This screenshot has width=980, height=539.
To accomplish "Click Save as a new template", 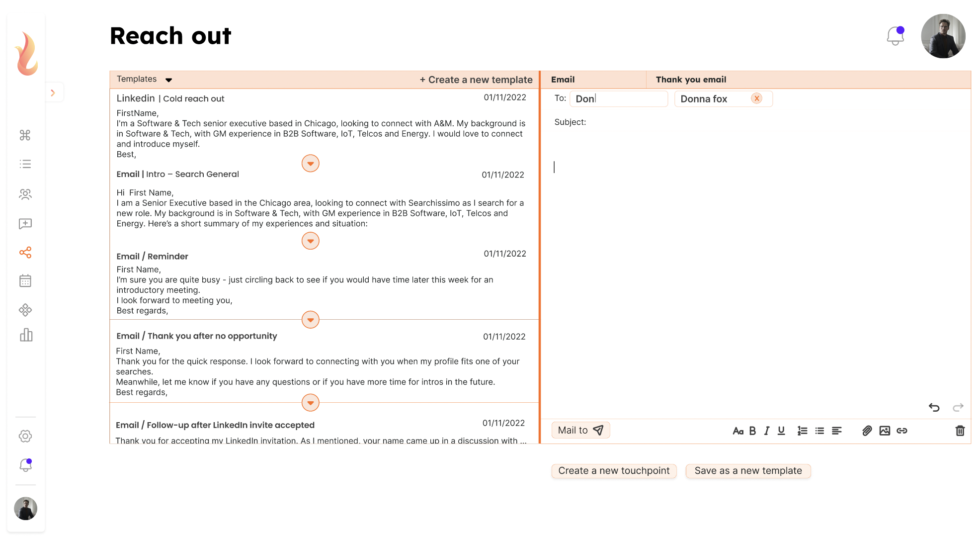I will (748, 471).
